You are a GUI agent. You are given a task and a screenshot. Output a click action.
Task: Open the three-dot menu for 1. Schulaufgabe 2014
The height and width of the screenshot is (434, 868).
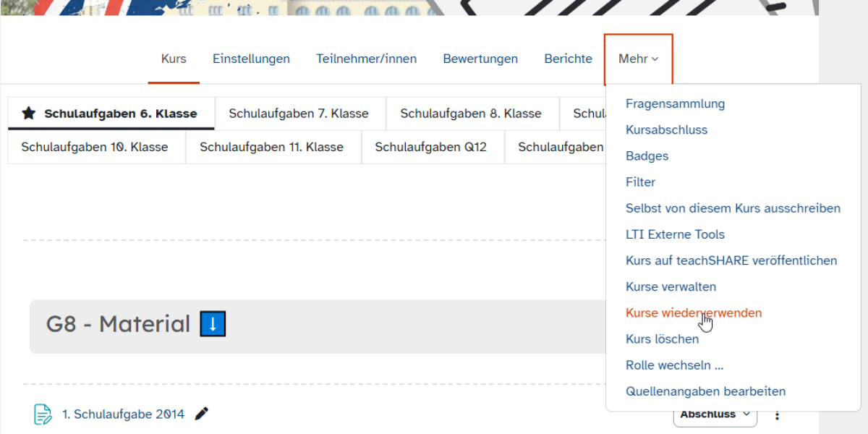[778, 415]
